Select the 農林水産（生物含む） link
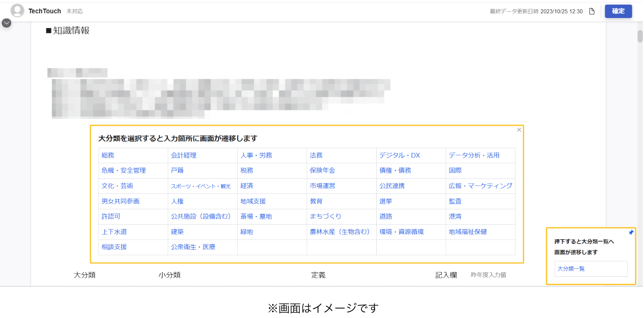Viewport: 644px width, 318px height. [340, 232]
